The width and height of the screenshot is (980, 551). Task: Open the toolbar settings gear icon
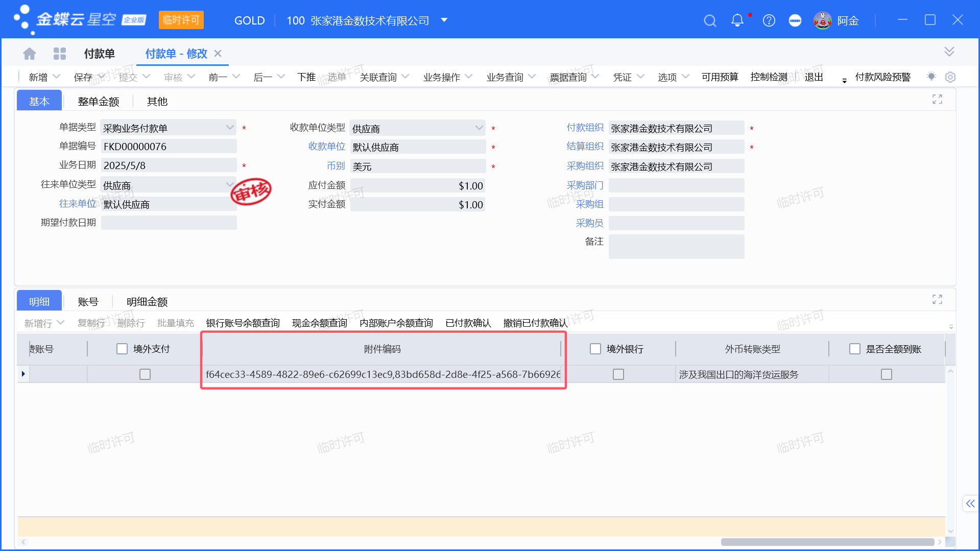tap(950, 77)
